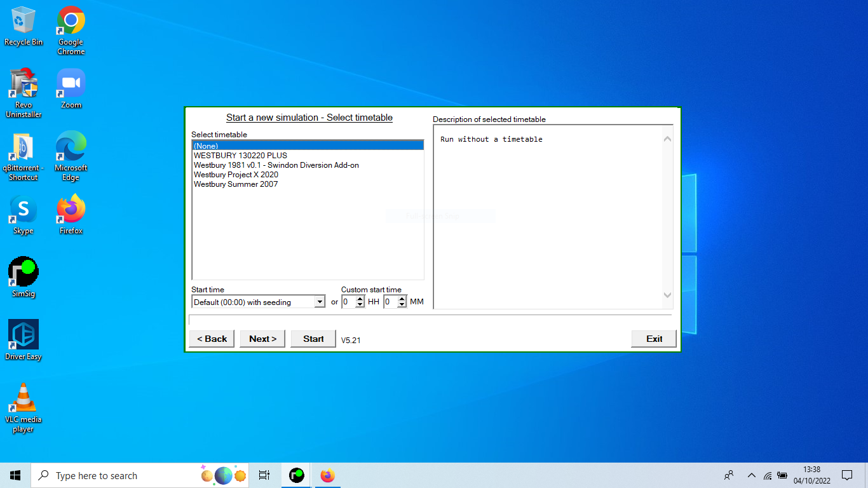The height and width of the screenshot is (488, 868).
Task: Click the MM custom start field
Action: click(390, 302)
